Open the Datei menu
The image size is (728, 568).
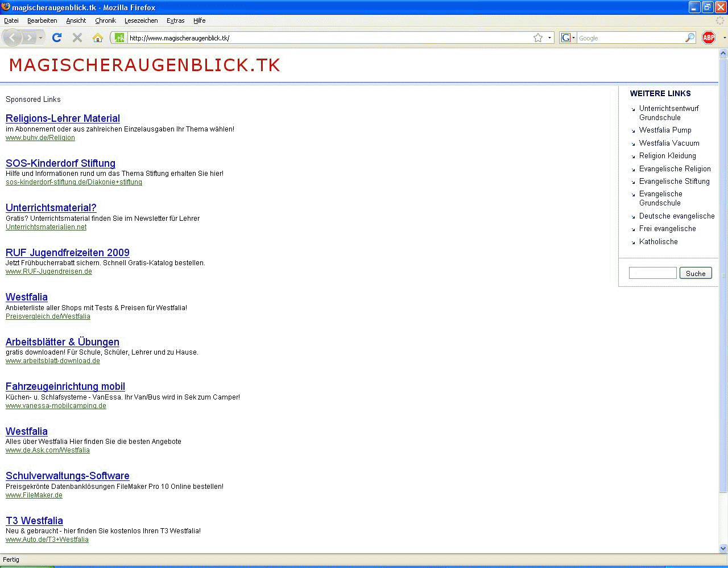click(x=11, y=20)
